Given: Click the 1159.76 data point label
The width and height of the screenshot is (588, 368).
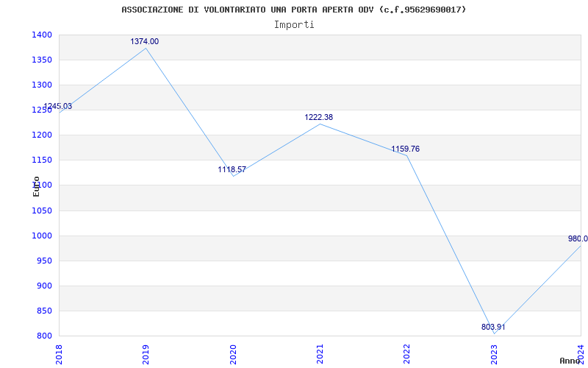Looking at the screenshot, I should pos(406,149).
